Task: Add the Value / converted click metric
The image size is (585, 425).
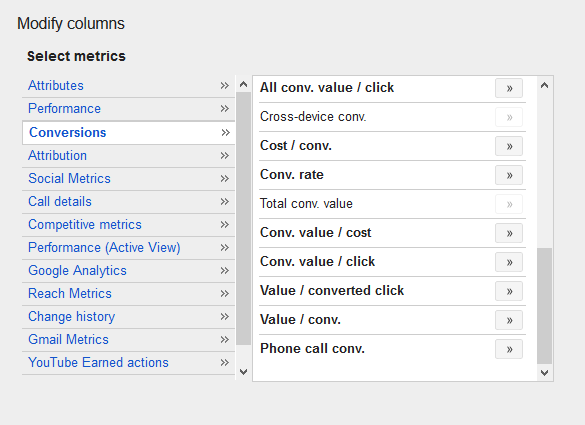Action: pos(509,291)
